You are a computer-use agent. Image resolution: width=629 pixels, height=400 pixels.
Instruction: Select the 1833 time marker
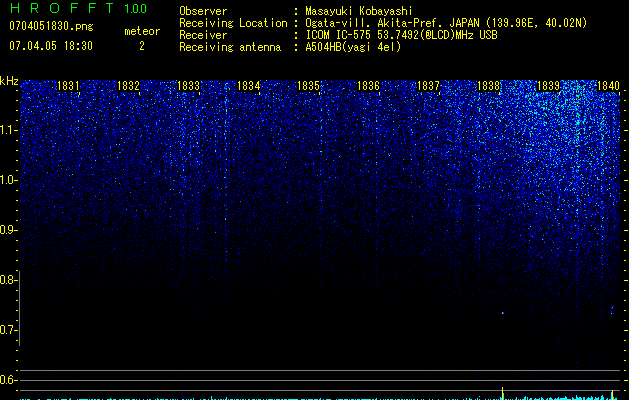click(189, 86)
